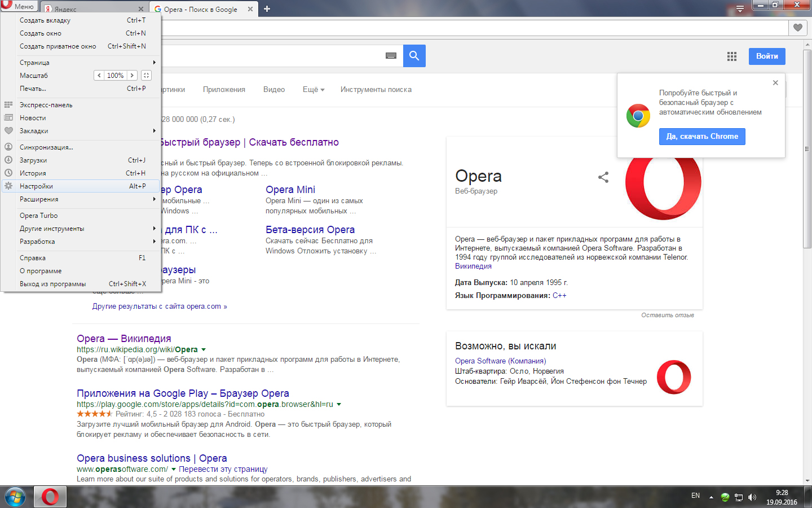Open Загрузки from the menu
Image resolution: width=812 pixels, height=508 pixels.
click(x=81, y=160)
